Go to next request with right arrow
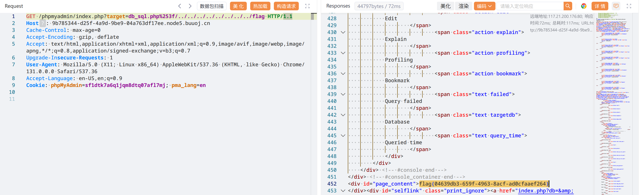Image resolution: width=644 pixels, height=195 pixels. point(190,6)
